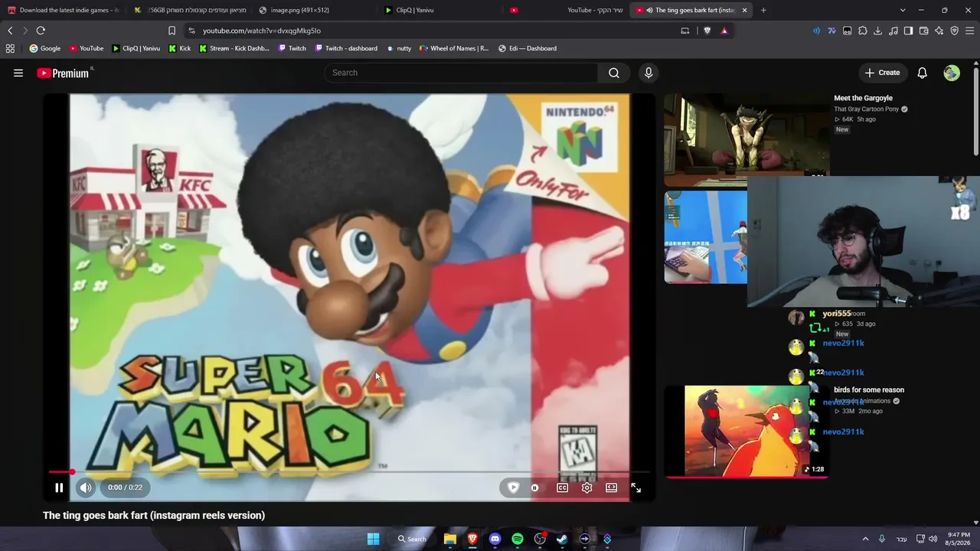
Task: Show hidden system tray icons
Action: click(x=865, y=539)
